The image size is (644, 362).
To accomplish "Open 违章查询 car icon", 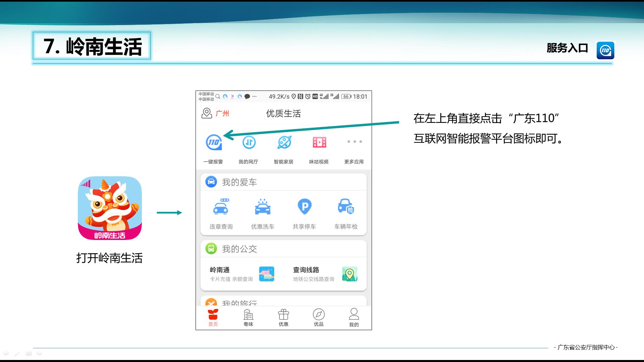I will pos(221,206).
